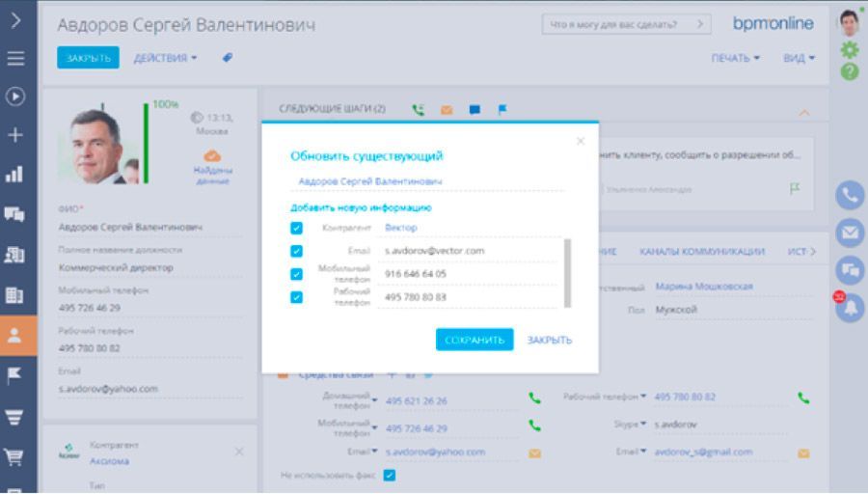Open the ДЕЙСТВИЯ dropdown menu
Image resolution: width=868 pixels, height=494 pixels.
[x=165, y=58]
